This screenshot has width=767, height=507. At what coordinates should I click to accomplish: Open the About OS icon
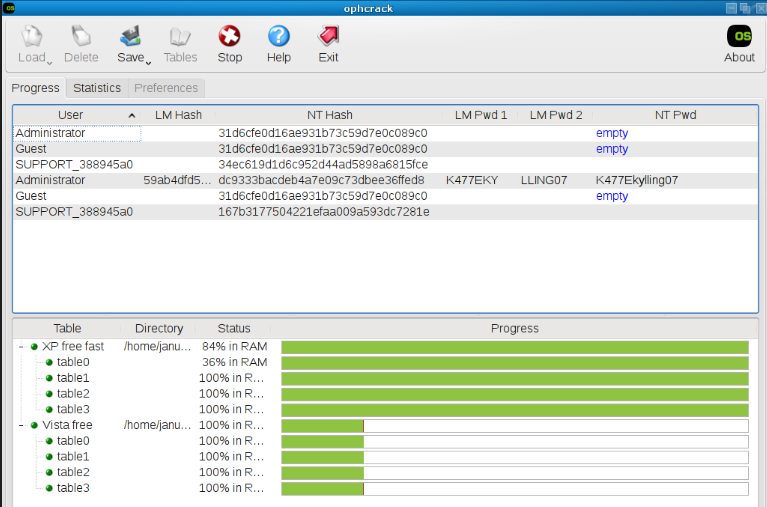coord(739,36)
